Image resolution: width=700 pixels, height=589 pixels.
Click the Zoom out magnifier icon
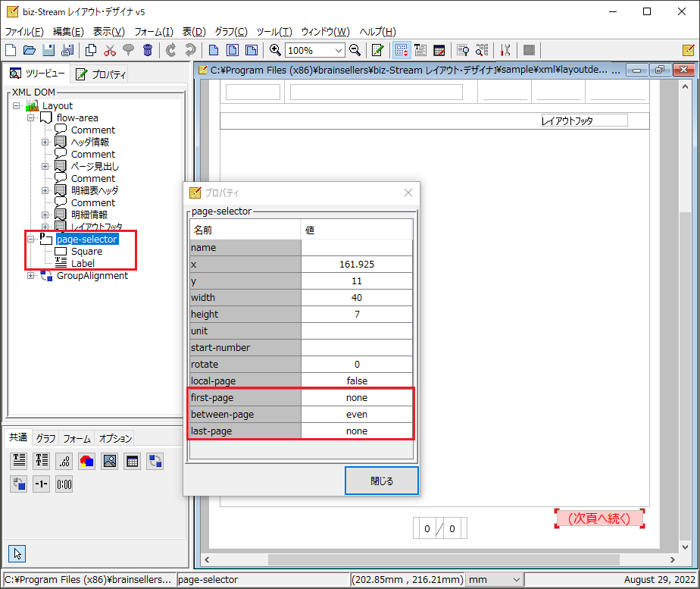[x=355, y=51]
